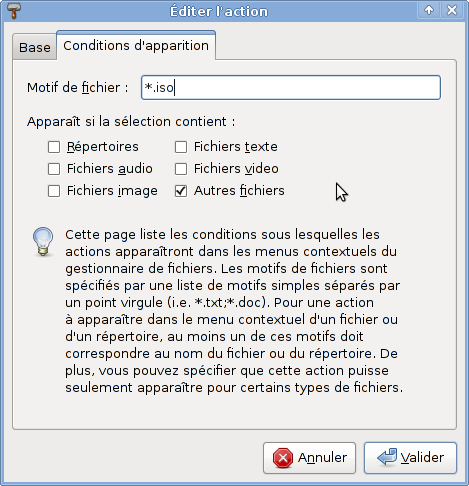Select the Conditions d'apparition tab
Screen dimensions: 469x486
click(x=136, y=45)
